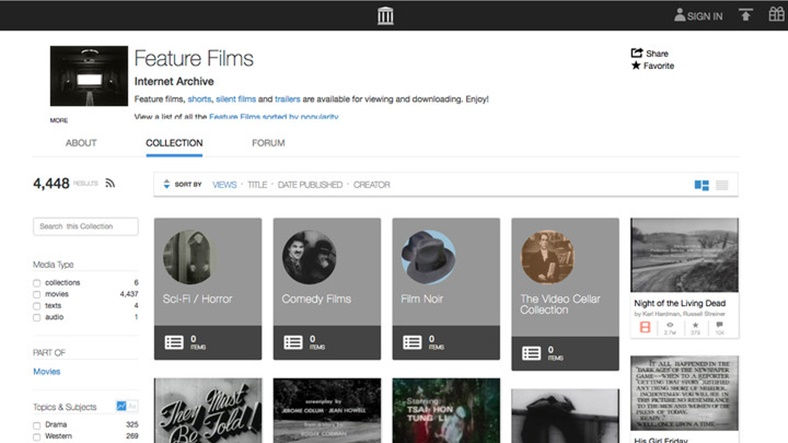Image resolution: width=788 pixels, height=443 pixels.
Task: Click the Internet Archive logo icon
Action: [x=385, y=15]
